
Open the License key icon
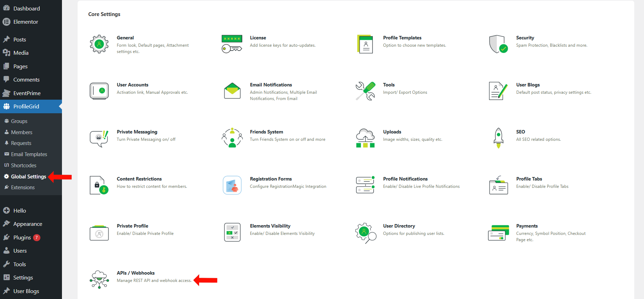click(232, 44)
